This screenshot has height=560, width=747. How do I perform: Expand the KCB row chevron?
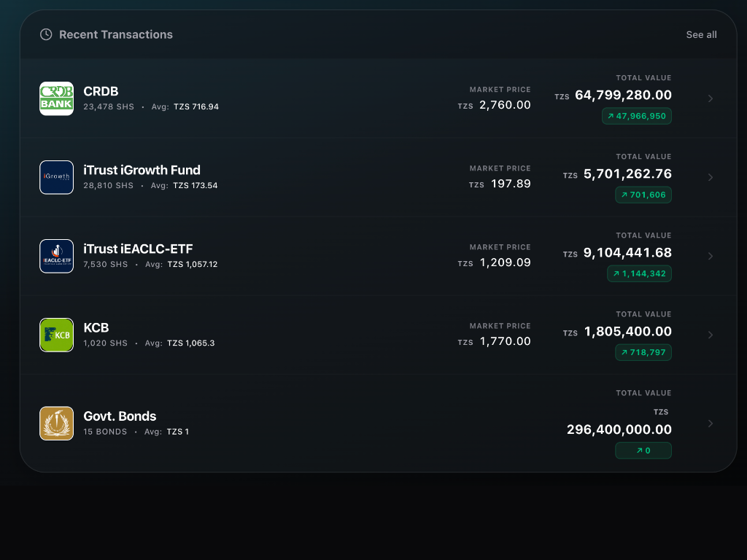[x=711, y=335]
